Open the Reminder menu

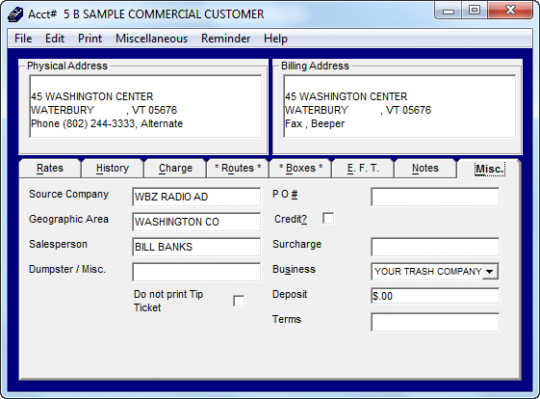click(x=226, y=38)
